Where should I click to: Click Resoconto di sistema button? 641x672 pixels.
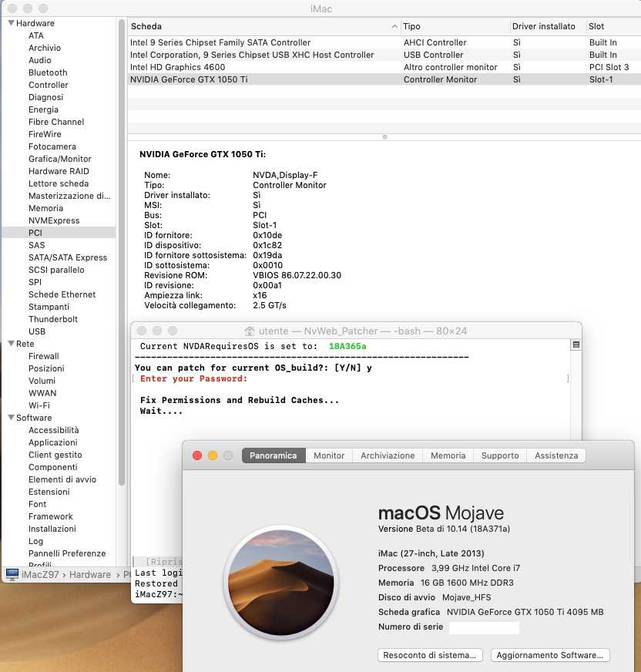tap(430, 655)
